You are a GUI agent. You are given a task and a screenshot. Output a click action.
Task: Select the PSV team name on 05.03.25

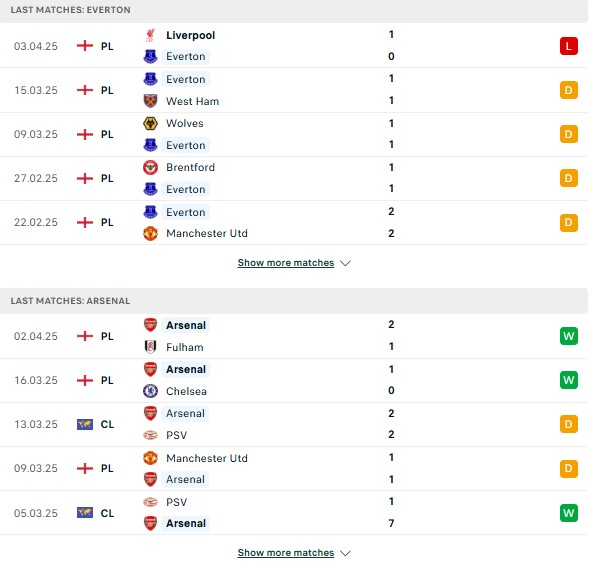176,502
